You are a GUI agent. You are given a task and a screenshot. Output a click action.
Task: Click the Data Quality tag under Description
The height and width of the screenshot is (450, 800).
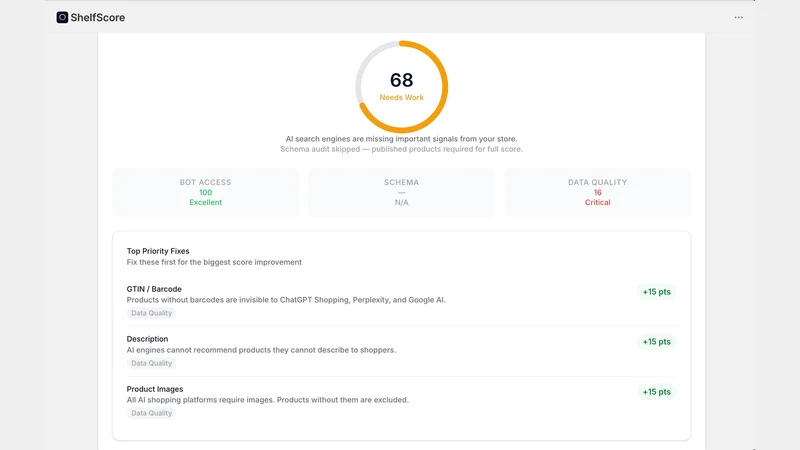[x=152, y=363]
